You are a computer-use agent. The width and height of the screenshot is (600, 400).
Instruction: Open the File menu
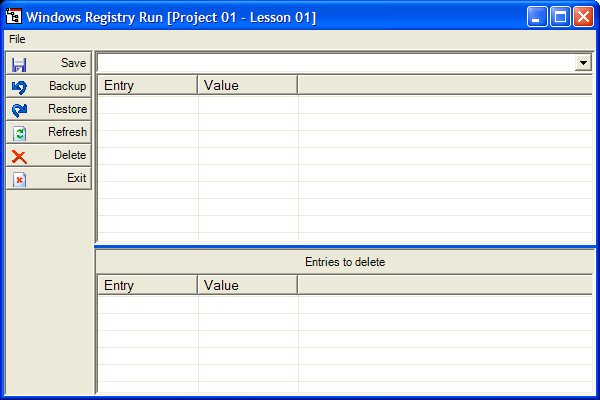pos(17,39)
